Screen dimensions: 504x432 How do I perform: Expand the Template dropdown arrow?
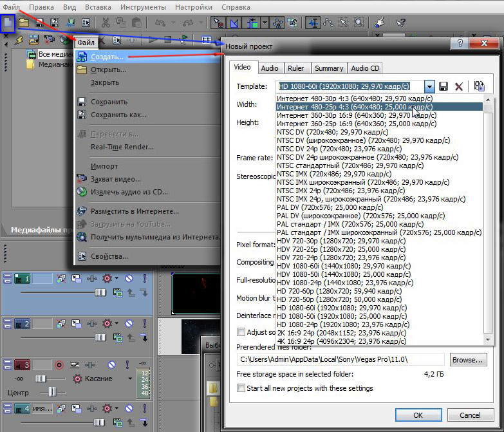point(429,86)
